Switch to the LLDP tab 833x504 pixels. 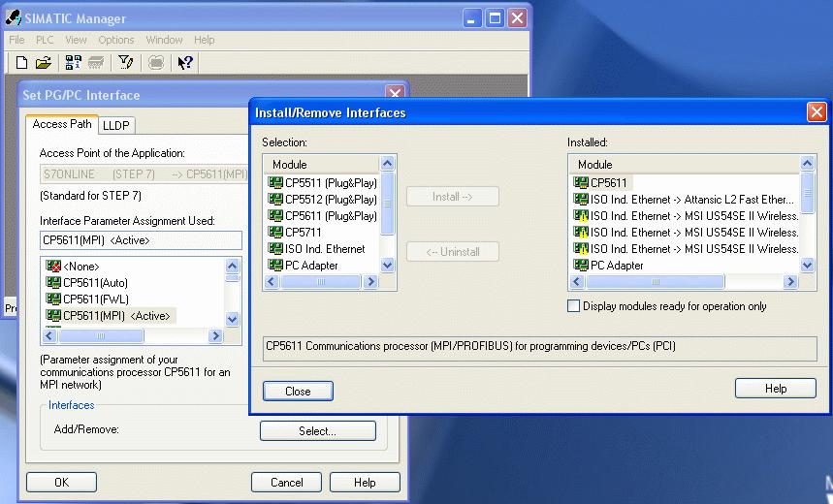coord(115,125)
